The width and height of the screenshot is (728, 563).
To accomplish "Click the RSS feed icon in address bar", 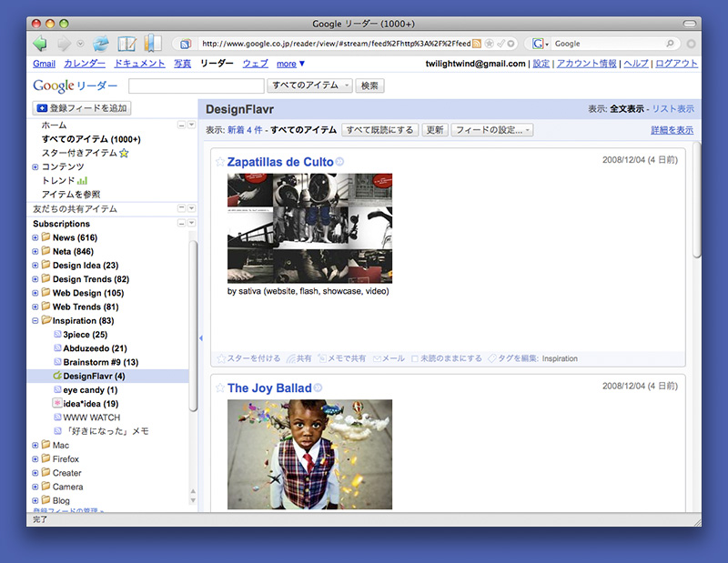I will click(x=476, y=44).
